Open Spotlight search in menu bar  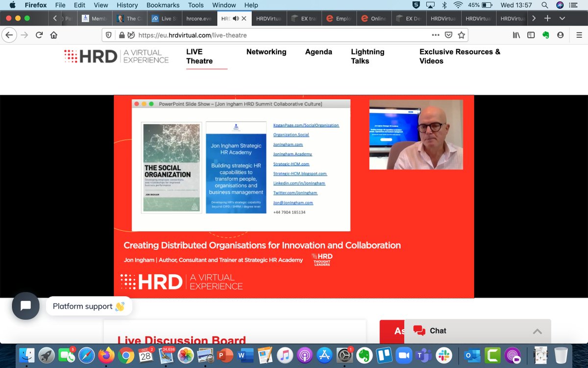point(545,5)
